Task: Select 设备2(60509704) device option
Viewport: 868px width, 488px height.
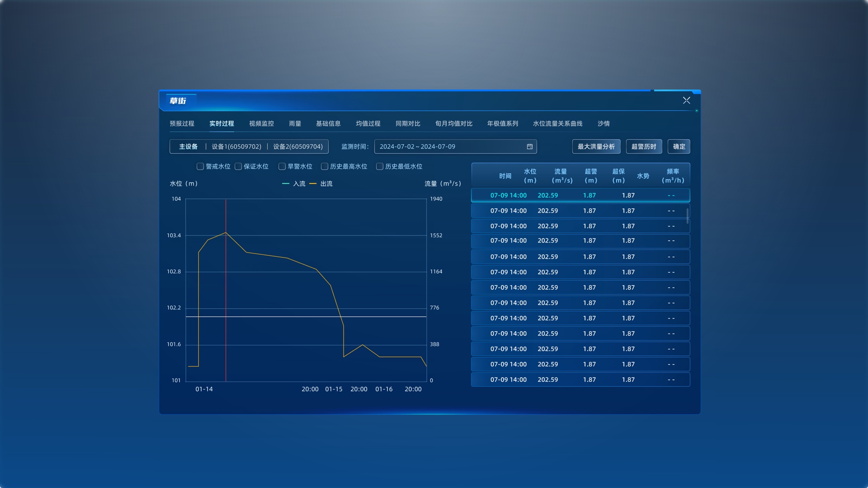Action: tap(298, 146)
